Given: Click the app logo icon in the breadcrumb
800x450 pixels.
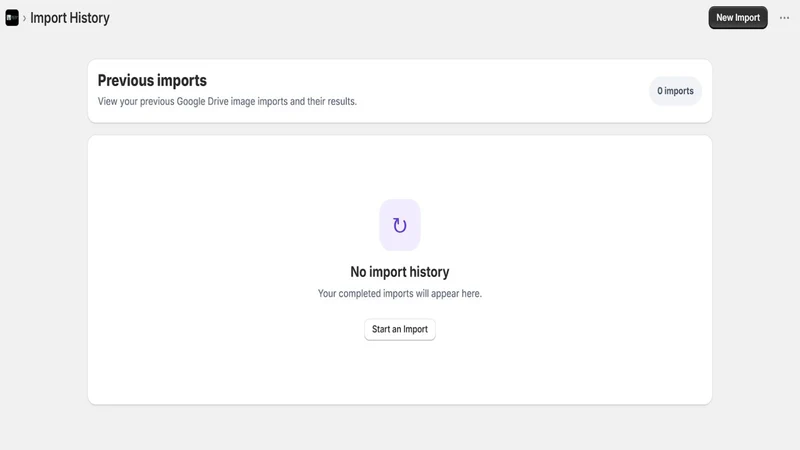Looking at the screenshot, I should point(12,18).
